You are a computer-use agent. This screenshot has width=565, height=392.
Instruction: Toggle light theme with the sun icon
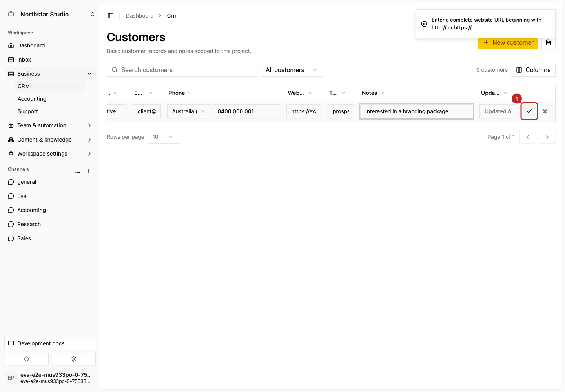click(x=74, y=359)
